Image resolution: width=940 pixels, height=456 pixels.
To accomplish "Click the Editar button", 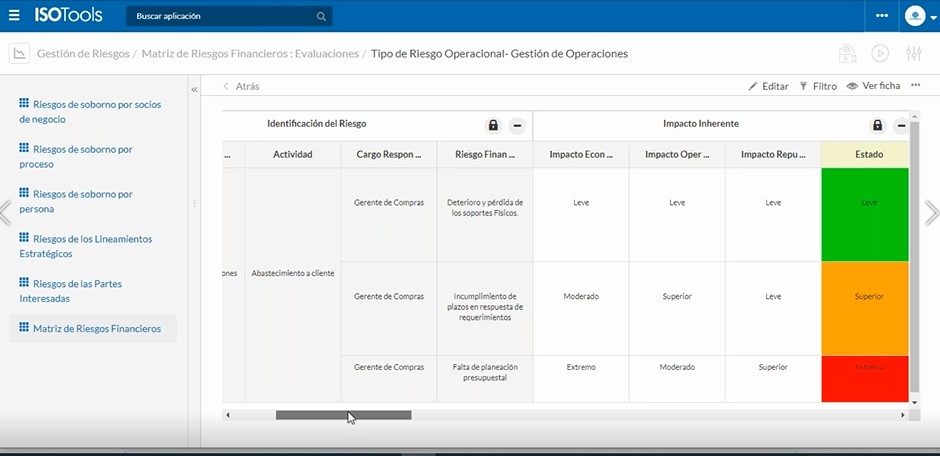I will point(768,86).
